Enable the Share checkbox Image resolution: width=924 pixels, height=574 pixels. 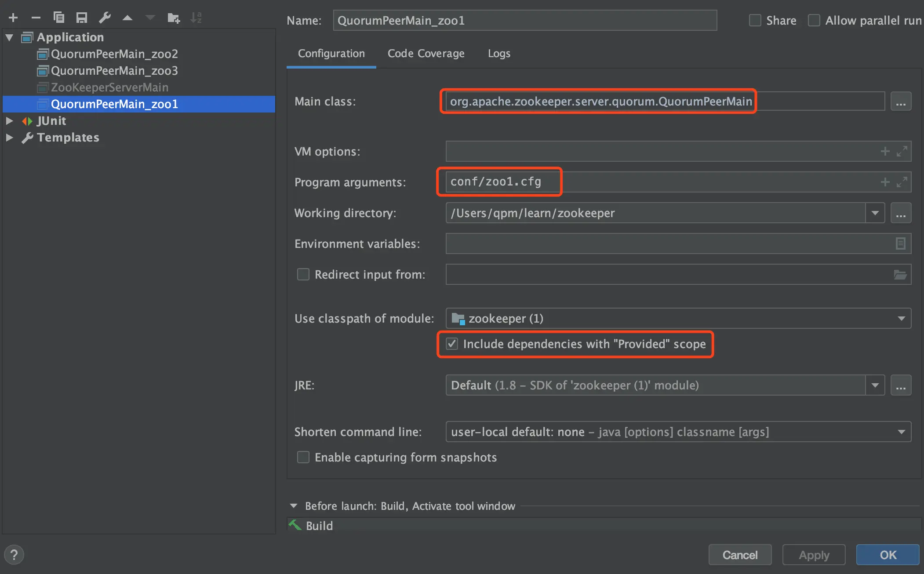coord(755,20)
